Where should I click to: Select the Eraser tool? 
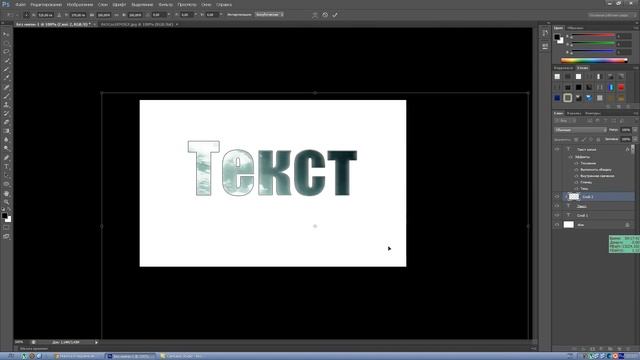click(6, 122)
